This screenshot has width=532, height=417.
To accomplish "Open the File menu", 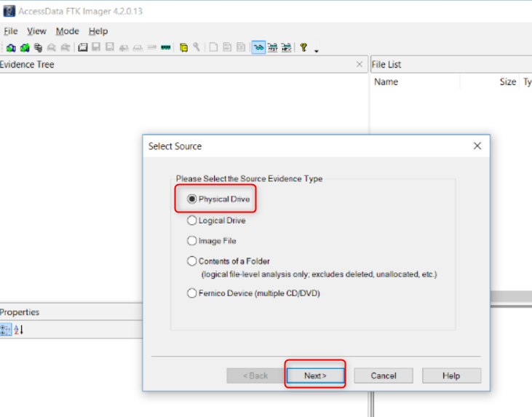I will coord(10,31).
